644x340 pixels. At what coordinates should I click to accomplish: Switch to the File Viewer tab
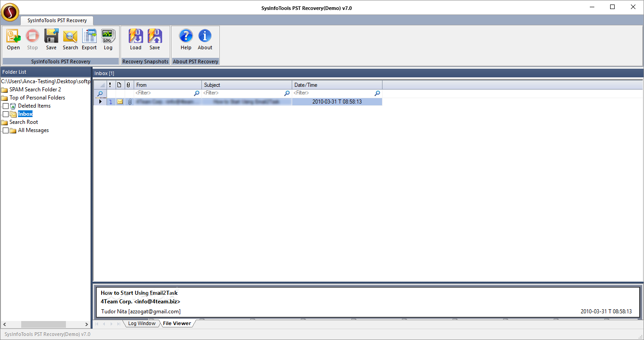tap(177, 323)
